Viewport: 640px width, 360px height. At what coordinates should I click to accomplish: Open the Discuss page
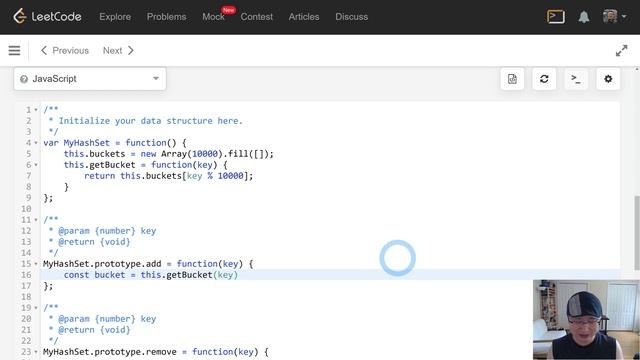[351, 17]
